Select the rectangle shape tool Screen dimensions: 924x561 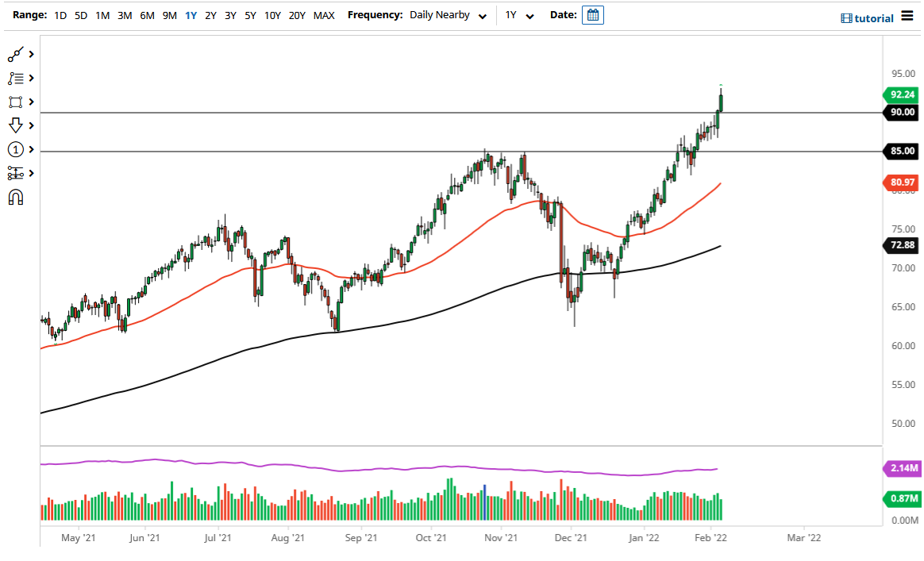tap(16, 102)
